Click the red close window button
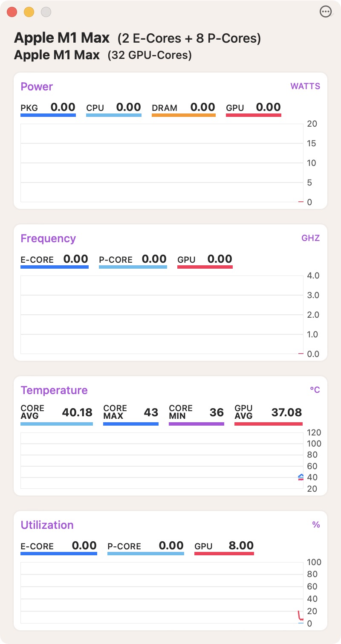Image resolution: width=341 pixels, height=644 pixels. click(x=12, y=12)
